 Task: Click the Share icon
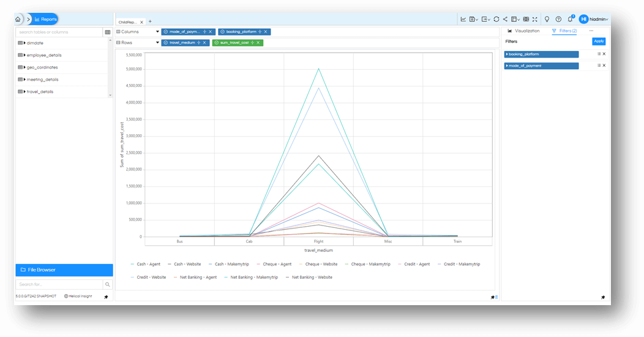pyautogui.click(x=505, y=19)
